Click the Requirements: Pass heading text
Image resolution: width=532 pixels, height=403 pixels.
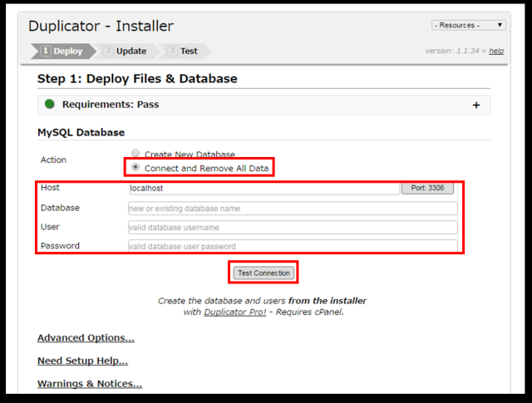point(111,105)
